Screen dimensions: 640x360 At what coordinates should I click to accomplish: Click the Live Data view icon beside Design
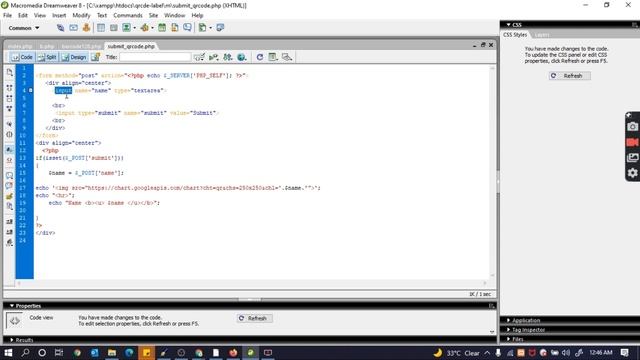click(x=96, y=57)
